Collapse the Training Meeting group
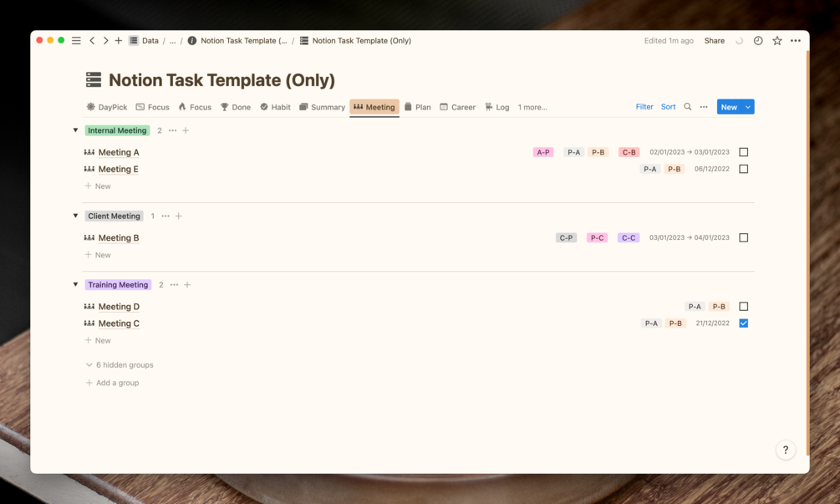The height and width of the screenshot is (504, 840). pyautogui.click(x=75, y=284)
